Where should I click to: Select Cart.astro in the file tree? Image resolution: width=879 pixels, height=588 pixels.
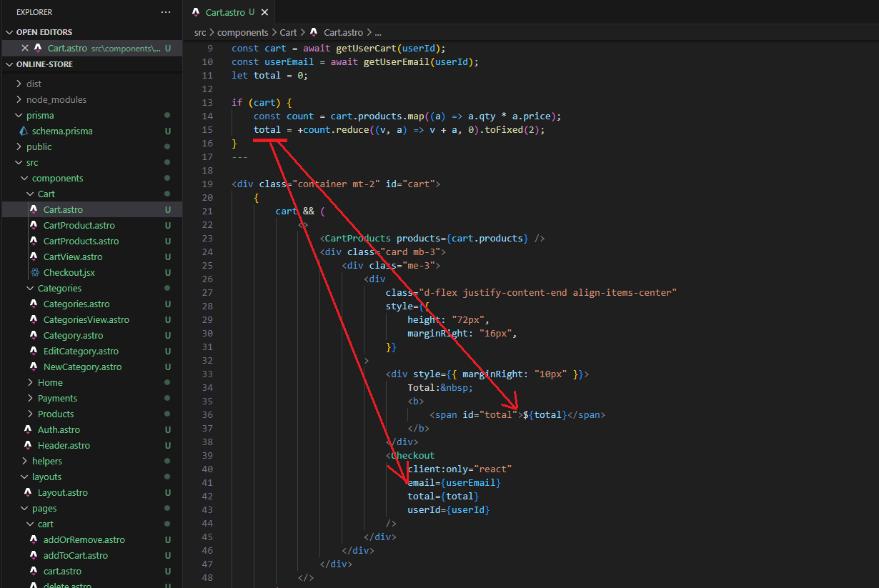[x=63, y=209]
